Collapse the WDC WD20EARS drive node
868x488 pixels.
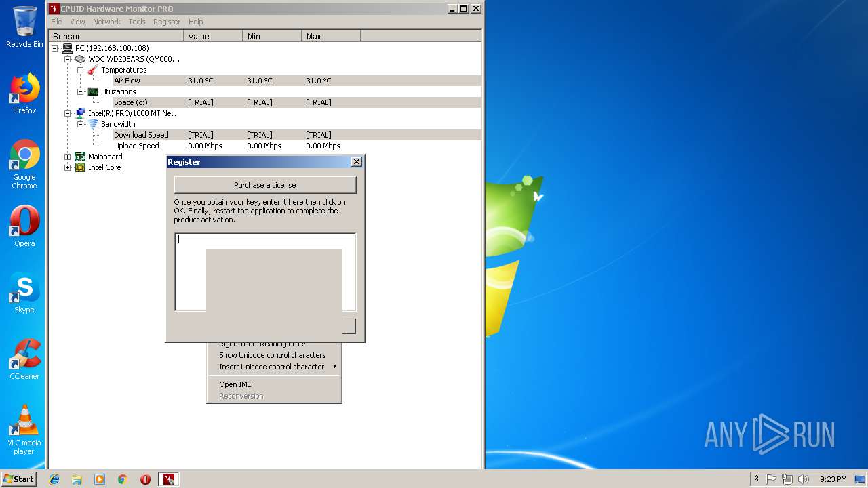tap(68, 59)
